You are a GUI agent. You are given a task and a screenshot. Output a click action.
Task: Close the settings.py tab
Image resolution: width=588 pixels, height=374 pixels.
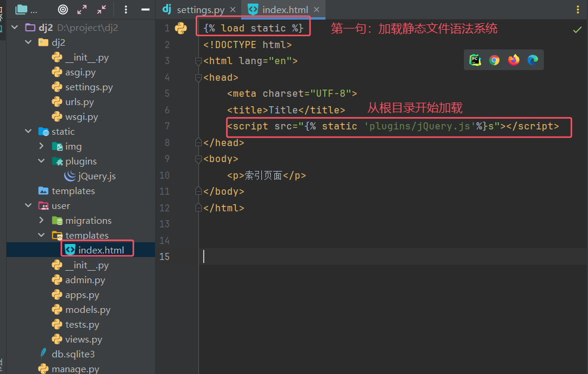tap(233, 9)
